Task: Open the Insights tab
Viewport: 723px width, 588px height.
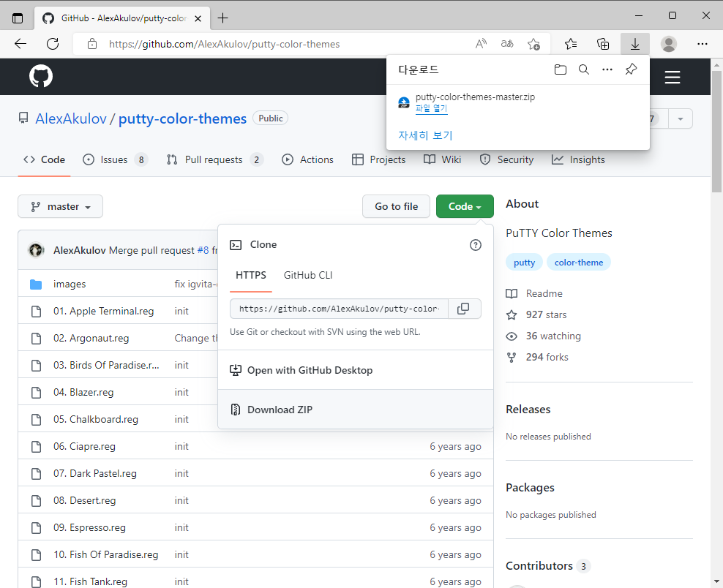Action: (x=578, y=159)
